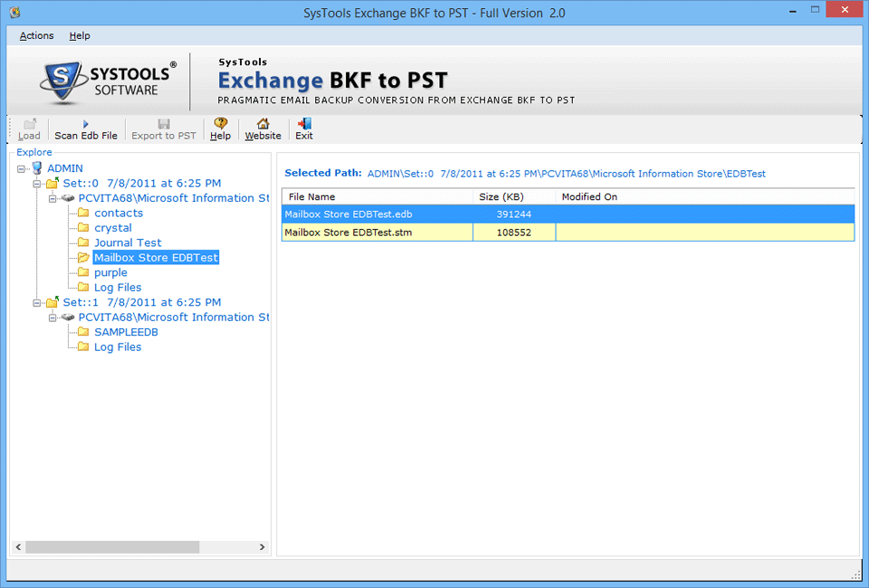Select the SAMPLEEDB folder
869x588 pixels.
point(126,332)
